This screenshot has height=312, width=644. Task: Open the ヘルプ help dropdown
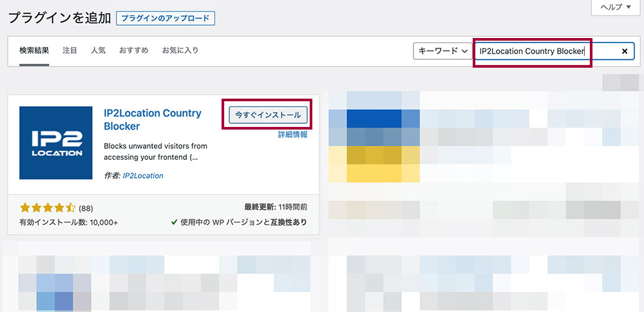click(615, 7)
